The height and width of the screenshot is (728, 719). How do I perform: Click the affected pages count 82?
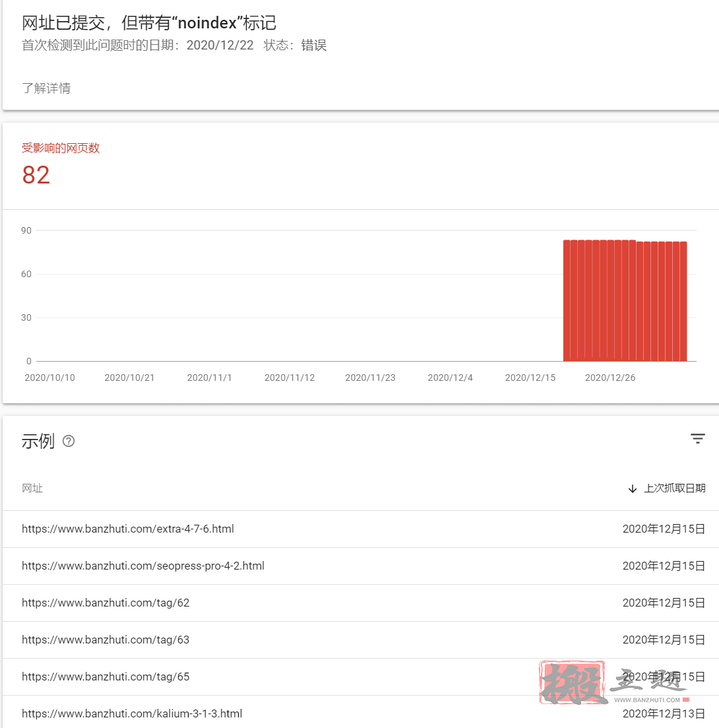coord(36,175)
